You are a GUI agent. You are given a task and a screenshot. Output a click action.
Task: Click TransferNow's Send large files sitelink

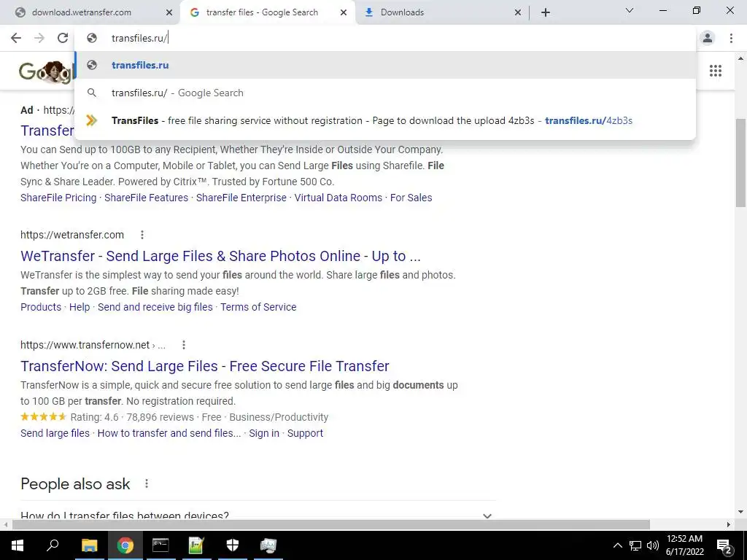point(55,433)
